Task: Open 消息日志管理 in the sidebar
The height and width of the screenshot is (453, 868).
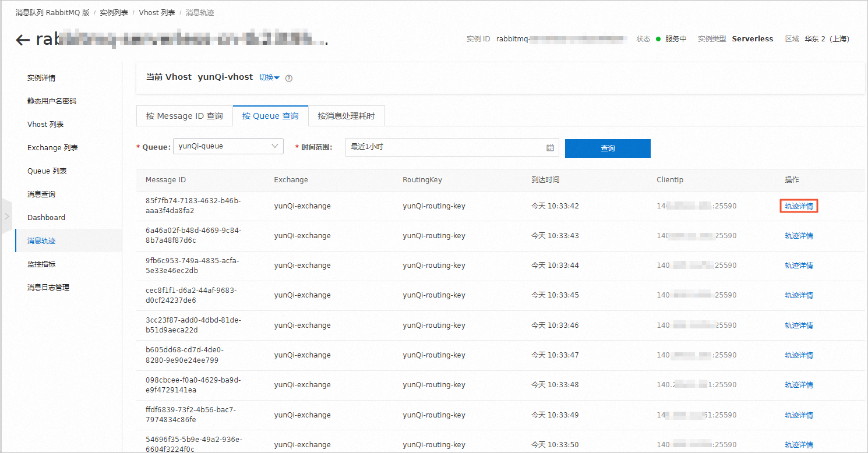Action: pyautogui.click(x=48, y=288)
